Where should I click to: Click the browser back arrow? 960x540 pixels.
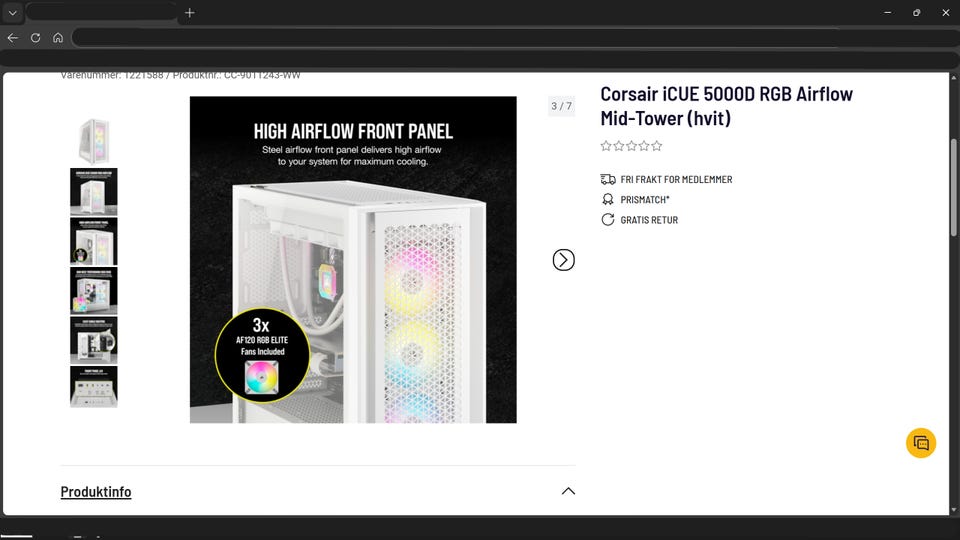[x=13, y=38]
